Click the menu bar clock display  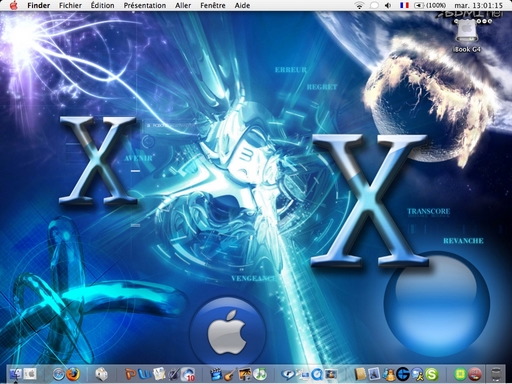[479, 5]
